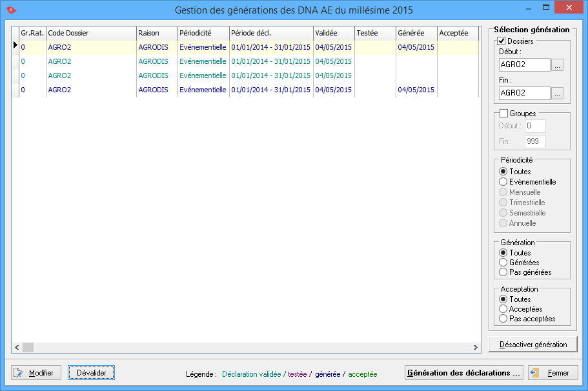Image resolution: width=588 pixels, height=391 pixels.
Task: Select Evènementielle périodicité radio option
Action: (503, 182)
